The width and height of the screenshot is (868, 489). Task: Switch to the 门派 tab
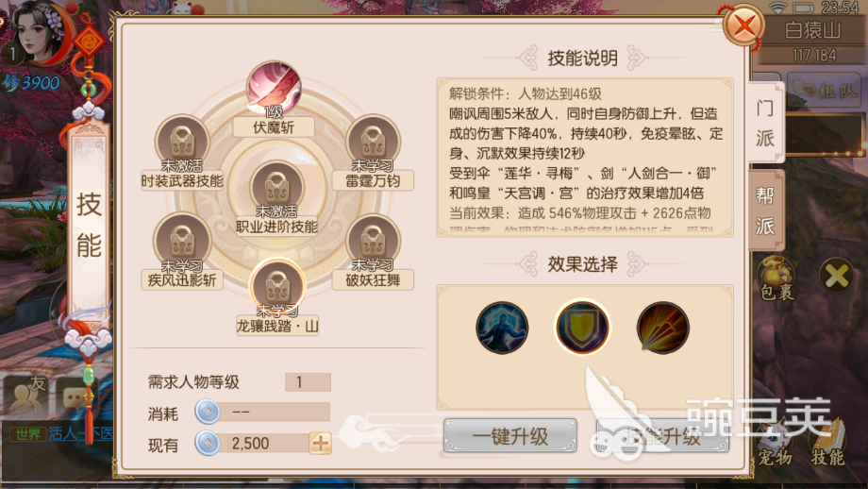(x=765, y=123)
